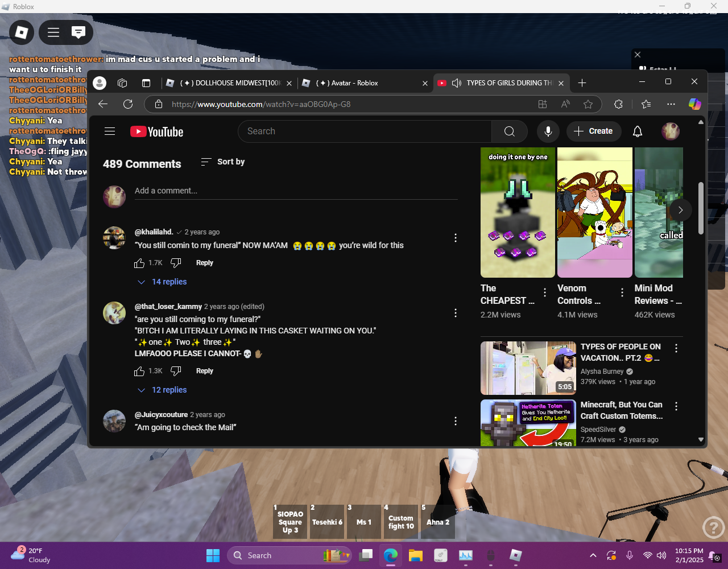728x569 pixels.
Task: Close the Avatar - Roblox tab
Action: (x=425, y=83)
